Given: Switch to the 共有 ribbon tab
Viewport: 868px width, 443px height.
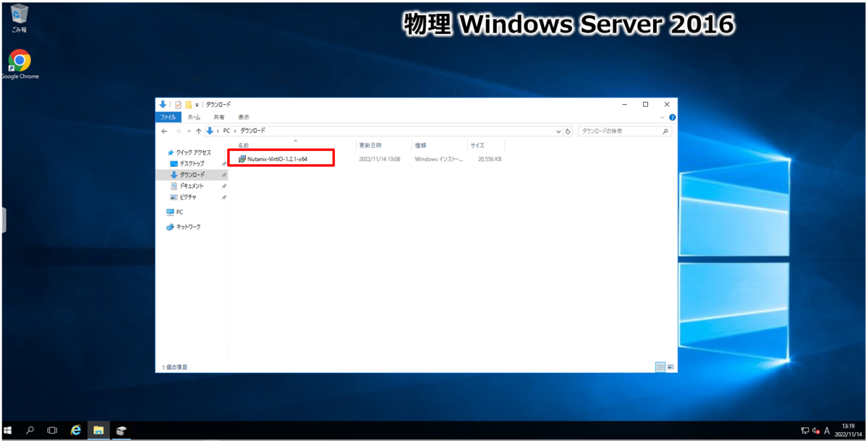Looking at the screenshot, I should [218, 117].
